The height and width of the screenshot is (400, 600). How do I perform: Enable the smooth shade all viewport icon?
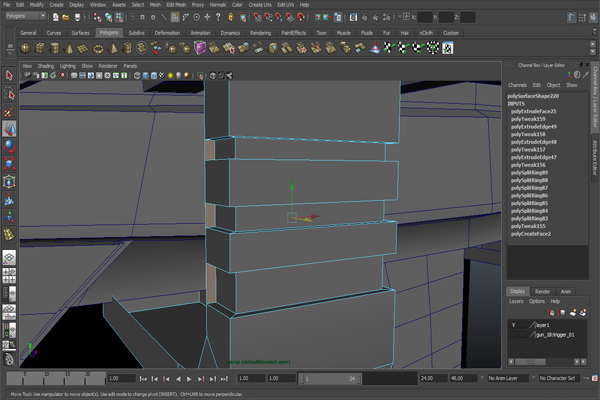tap(145, 76)
